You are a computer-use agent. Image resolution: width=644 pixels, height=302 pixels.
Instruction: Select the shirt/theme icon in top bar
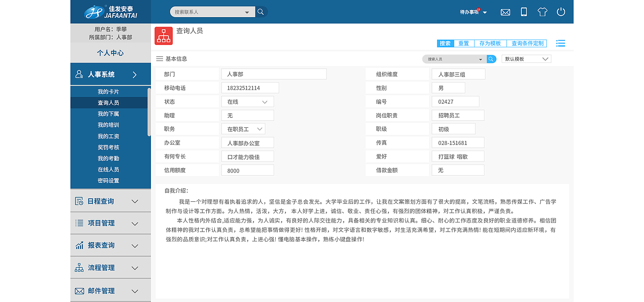coord(542,12)
